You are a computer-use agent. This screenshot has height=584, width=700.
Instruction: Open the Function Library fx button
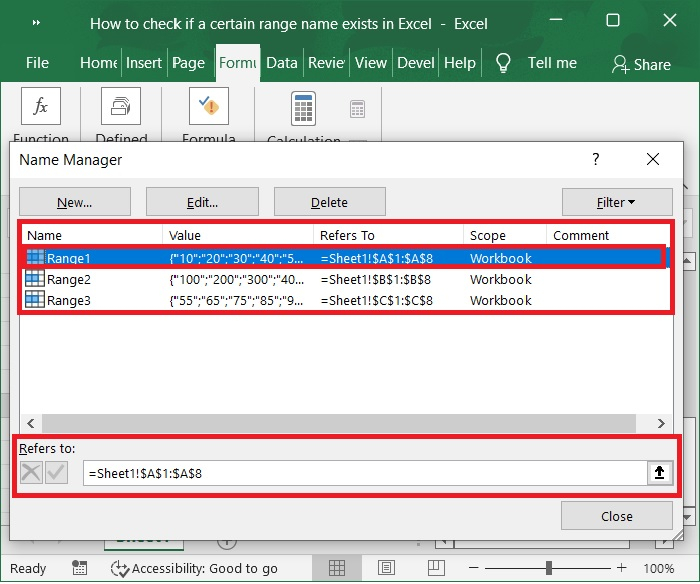[41, 106]
